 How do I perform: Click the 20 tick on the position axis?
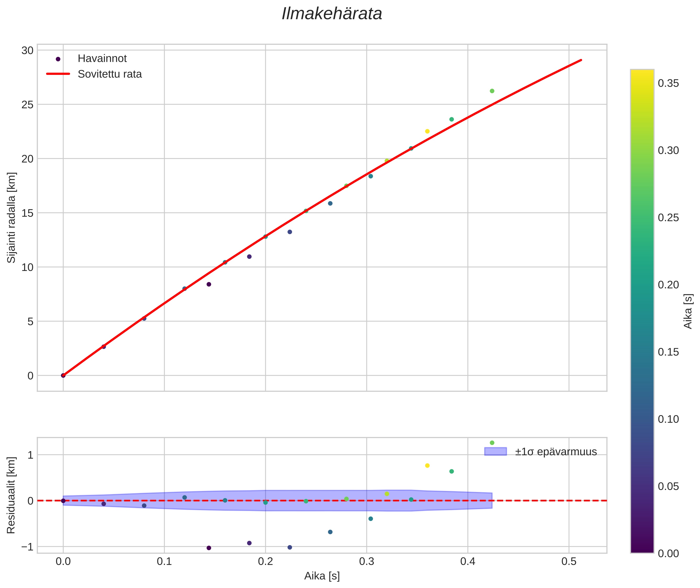27,159
